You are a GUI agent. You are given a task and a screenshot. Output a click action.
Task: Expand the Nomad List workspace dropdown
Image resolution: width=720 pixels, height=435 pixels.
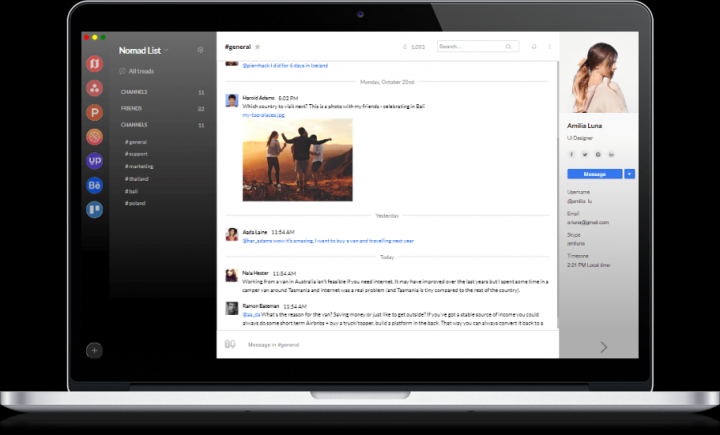pos(166,50)
